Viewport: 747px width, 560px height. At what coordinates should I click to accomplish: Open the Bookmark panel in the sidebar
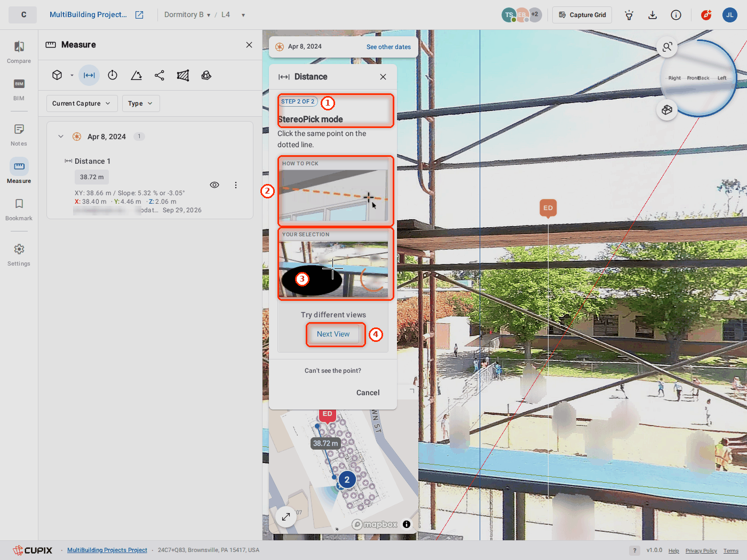pos(19,210)
